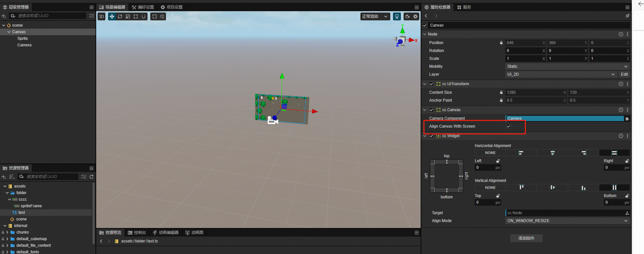This screenshot has width=644, height=254.
Task: Select the Scale gizmo tool
Action: tap(128, 16)
